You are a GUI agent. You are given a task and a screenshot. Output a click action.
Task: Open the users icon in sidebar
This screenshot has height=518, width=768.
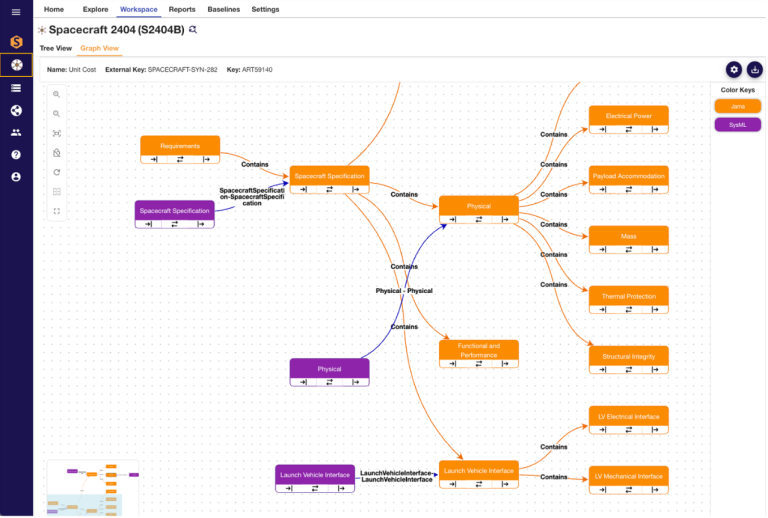[16, 133]
